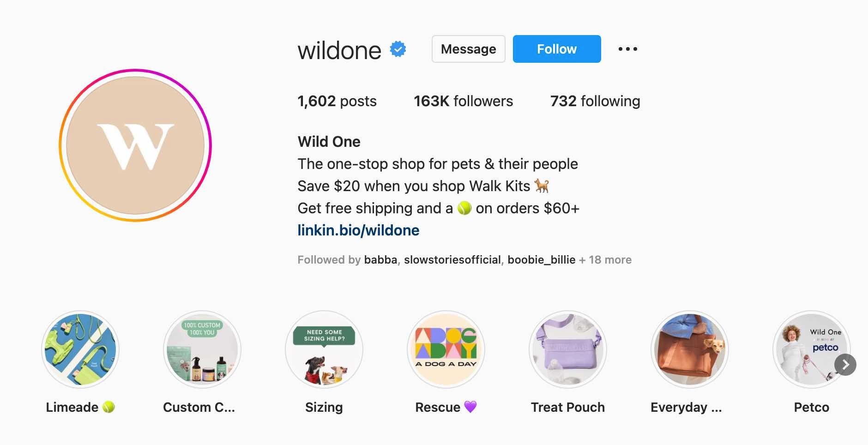Click the blue verified badge
The image size is (868, 445).
point(398,49)
